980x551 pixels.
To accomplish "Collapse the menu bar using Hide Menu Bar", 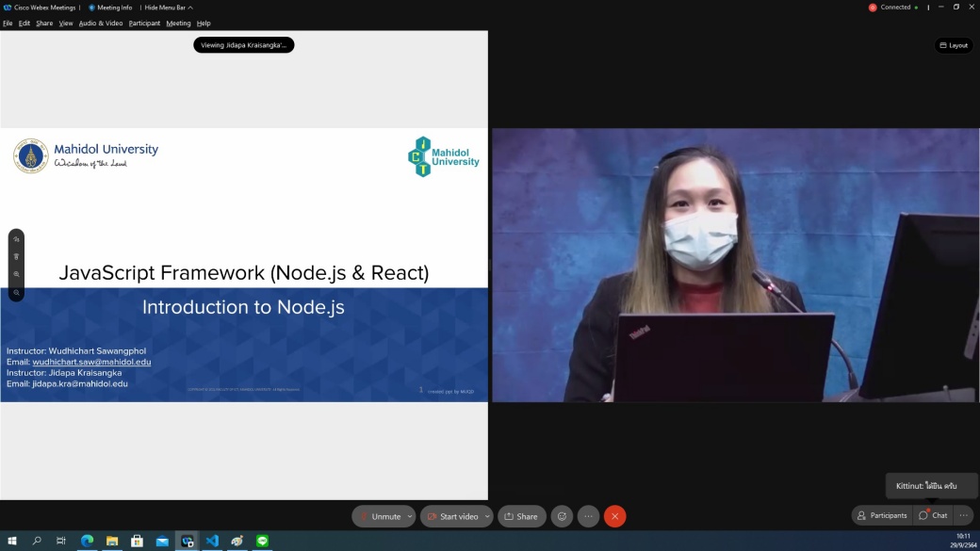I will pos(168,8).
